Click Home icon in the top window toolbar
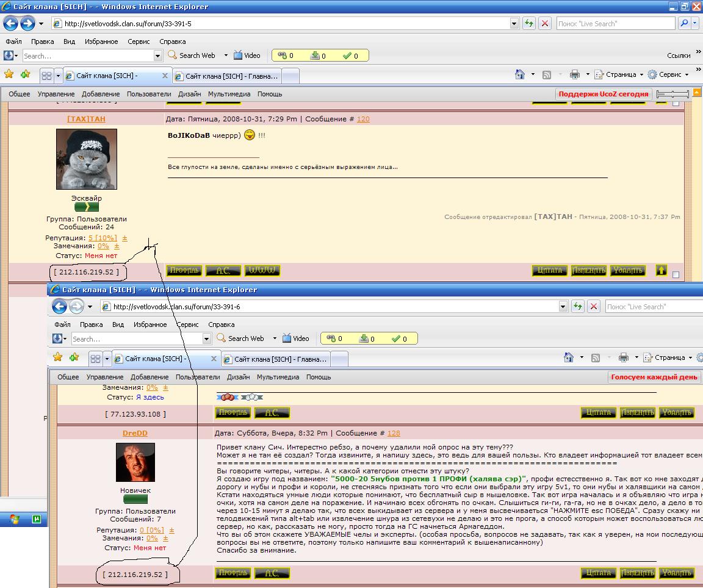 point(520,74)
